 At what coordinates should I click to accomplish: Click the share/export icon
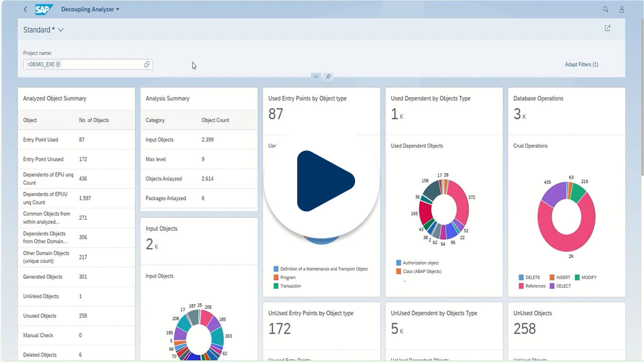[x=607, y=28]
